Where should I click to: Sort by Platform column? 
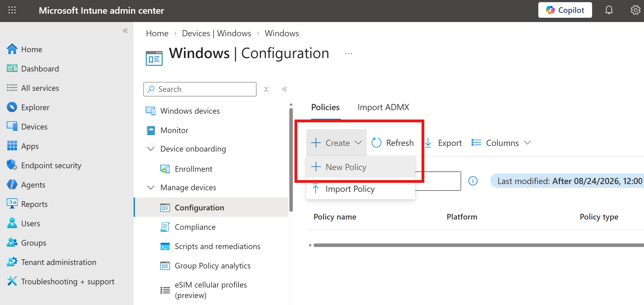pyautogui.click(x=462, y=217)
